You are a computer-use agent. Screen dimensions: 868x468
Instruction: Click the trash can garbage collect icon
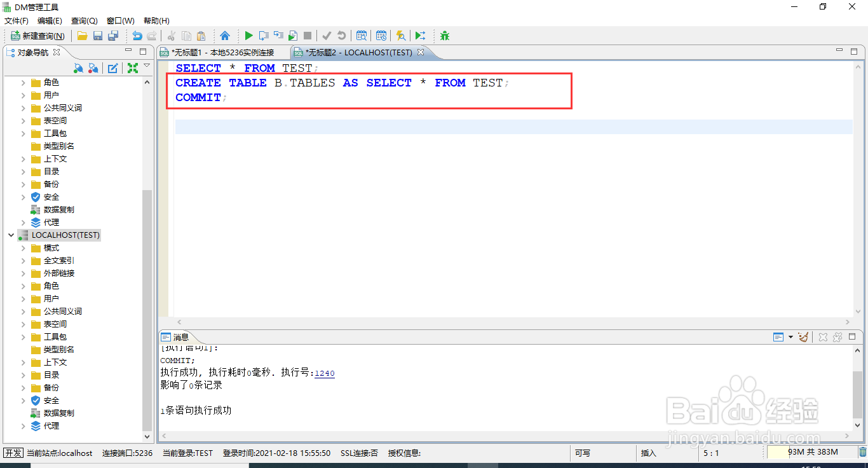coord(862,453)
